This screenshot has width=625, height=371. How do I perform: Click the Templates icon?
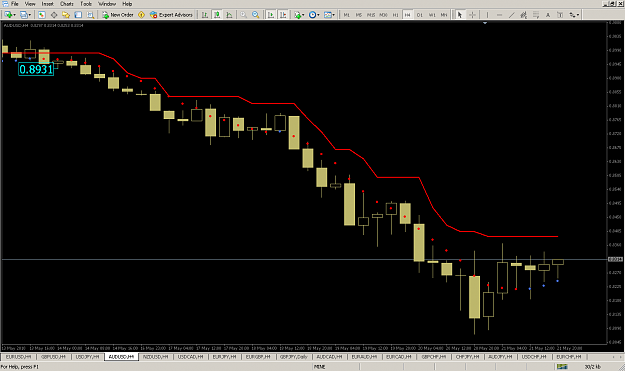(328, 15)
